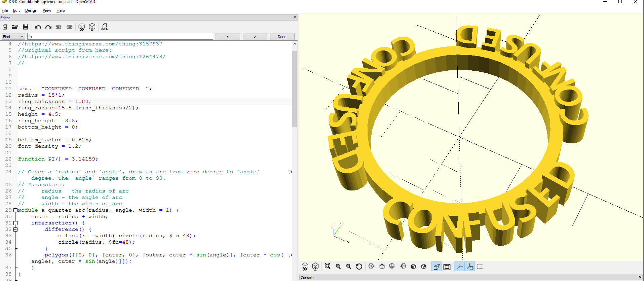Screen dimensions: 644x281
Task: Click Render in the viewport toolbar
Action: (x=315, y=267)
